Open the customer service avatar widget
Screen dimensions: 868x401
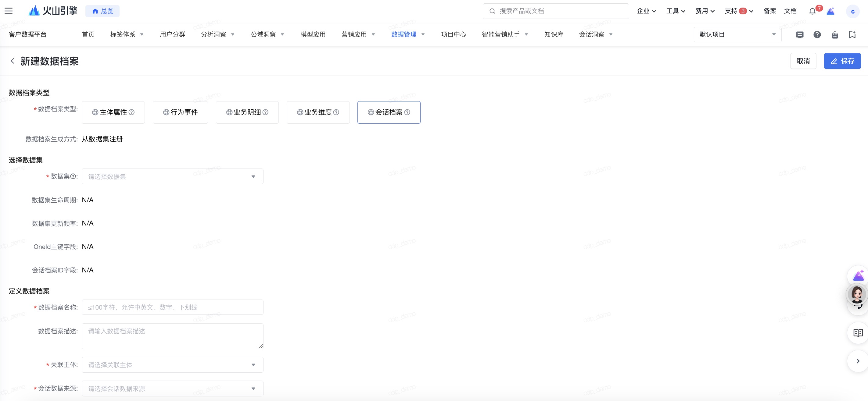(857, 295)
